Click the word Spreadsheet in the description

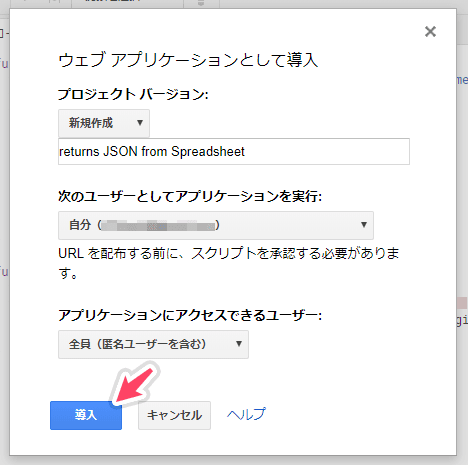click(x=208, y=152)
